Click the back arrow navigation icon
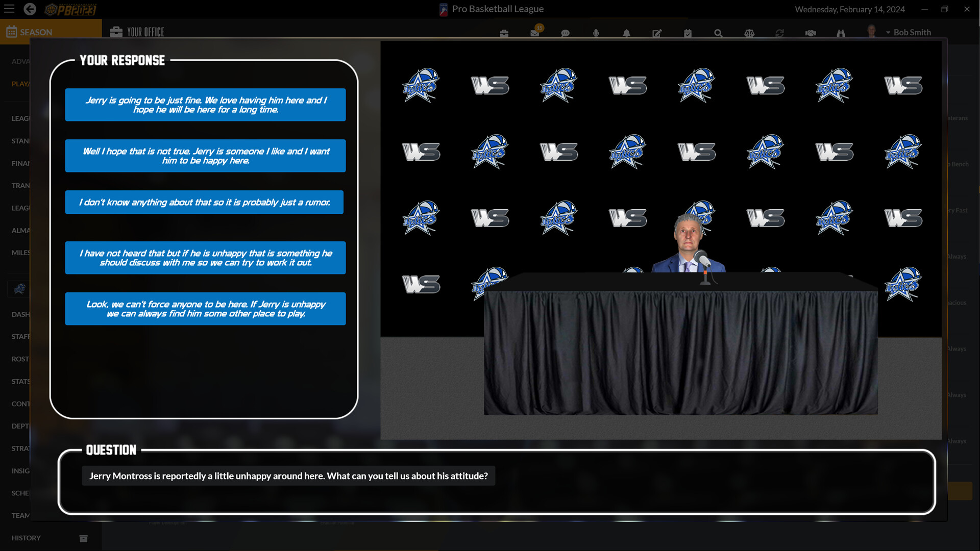Screen dimensions: 980x551 pos(30,9)
